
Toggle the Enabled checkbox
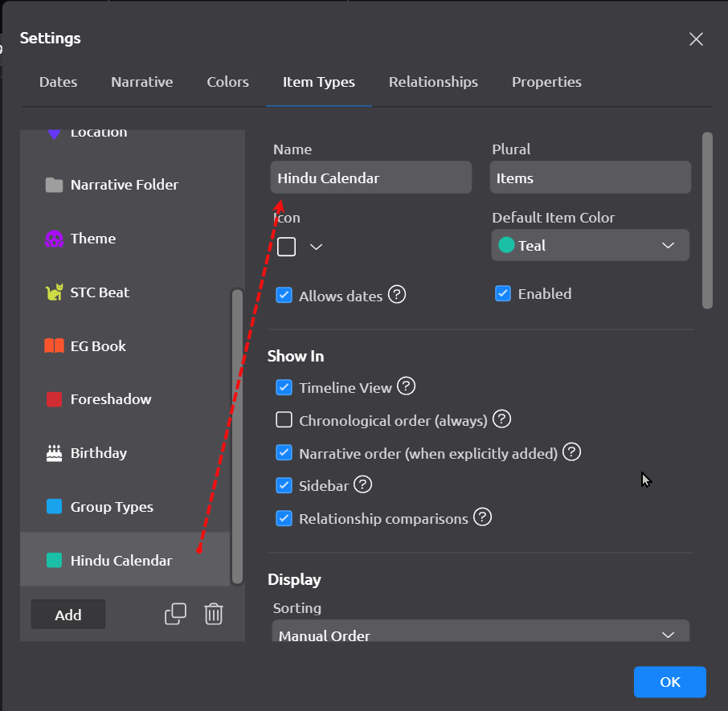click(503, 294)
